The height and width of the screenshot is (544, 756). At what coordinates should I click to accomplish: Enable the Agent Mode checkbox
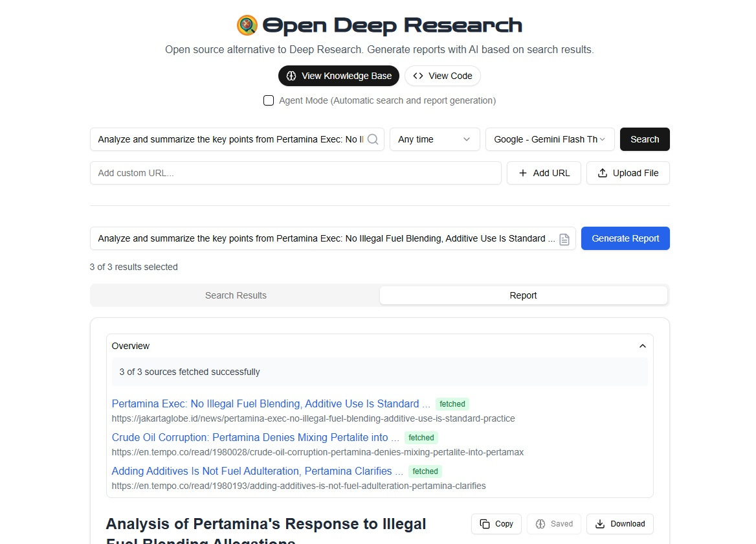tap(269, 100)
